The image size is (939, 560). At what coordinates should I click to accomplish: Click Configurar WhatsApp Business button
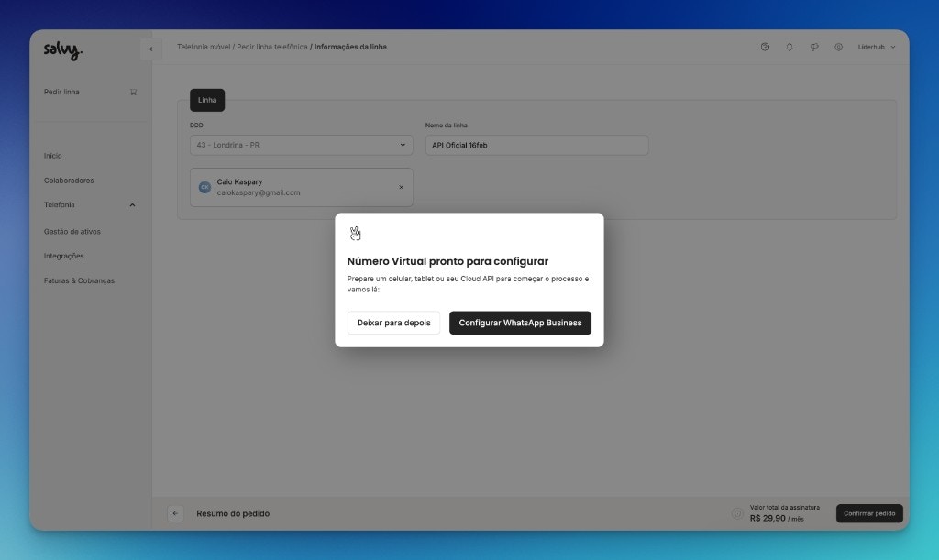point(521,323)
